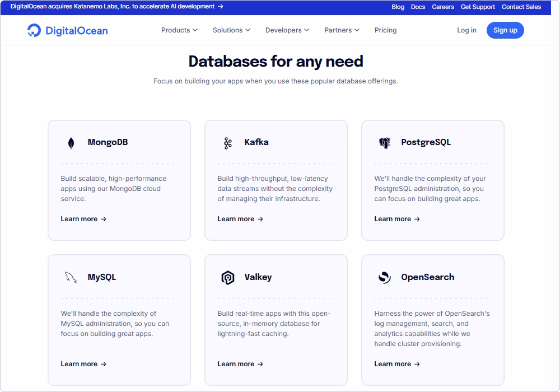
Task: Click the PostgreSQL administration description text
Action: click(x=430, y=189)
